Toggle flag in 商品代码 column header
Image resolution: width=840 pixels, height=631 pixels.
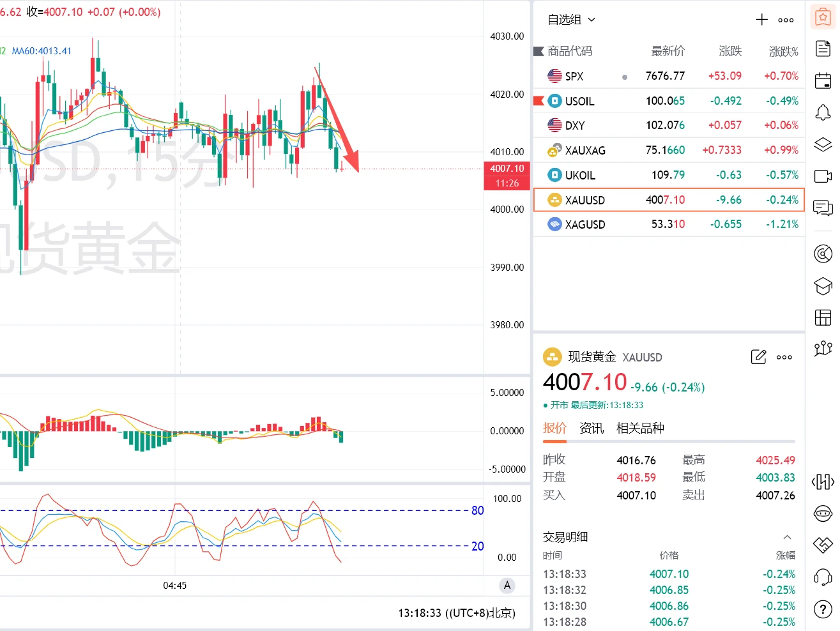538,51
